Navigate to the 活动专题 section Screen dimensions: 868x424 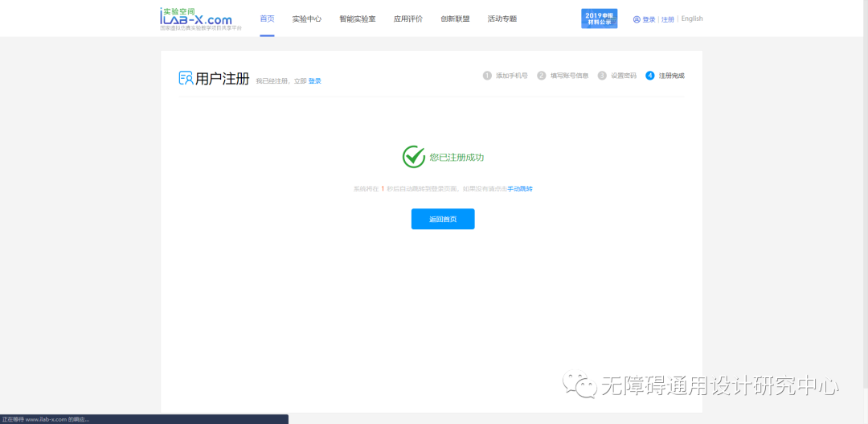(502, 19)
